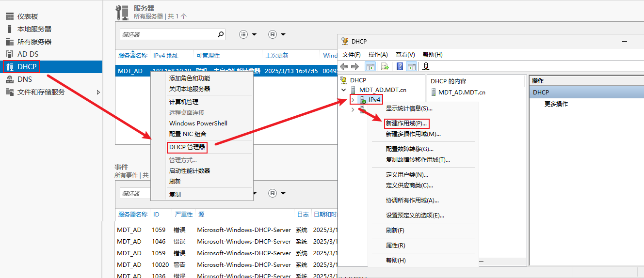Viewport: 644px width, 278px height.
Task: Toggle the show/hide console tree toolbar icon
Action: [370, 66]
